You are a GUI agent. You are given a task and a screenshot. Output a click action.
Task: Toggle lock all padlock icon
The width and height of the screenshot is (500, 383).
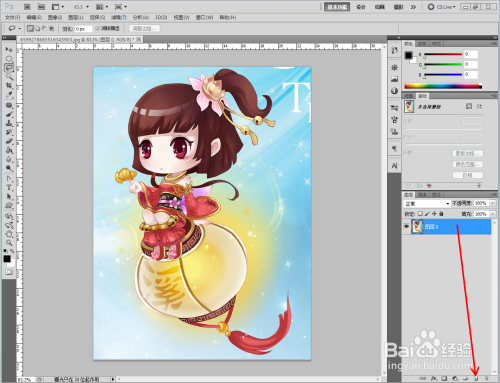click(441, 214)
